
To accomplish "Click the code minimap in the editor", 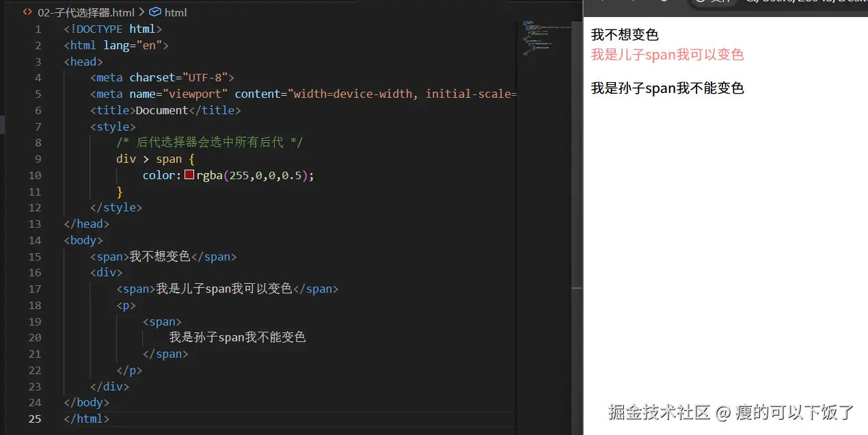I will (547, 38).
